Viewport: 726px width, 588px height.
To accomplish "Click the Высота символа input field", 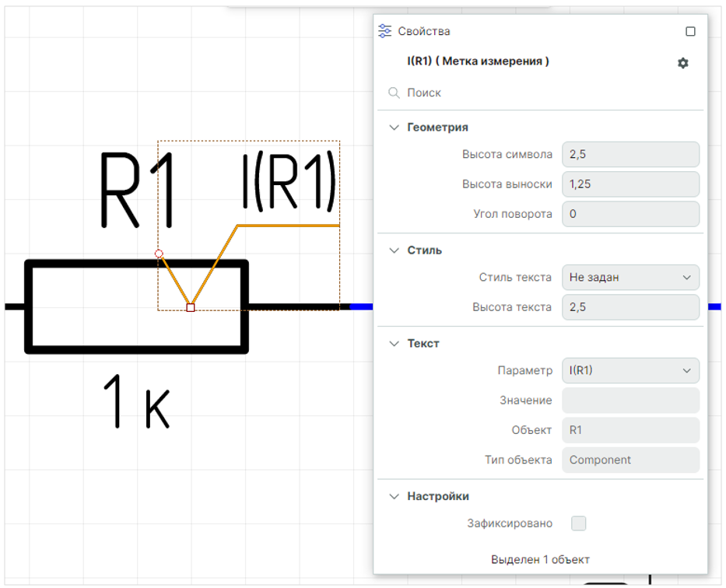I will point(630,154).
